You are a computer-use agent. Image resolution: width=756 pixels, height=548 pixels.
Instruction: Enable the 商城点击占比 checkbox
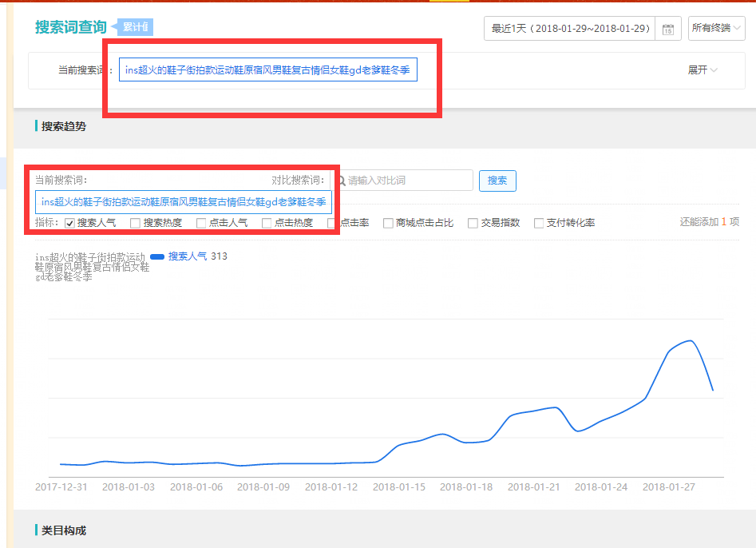[388, 223]
